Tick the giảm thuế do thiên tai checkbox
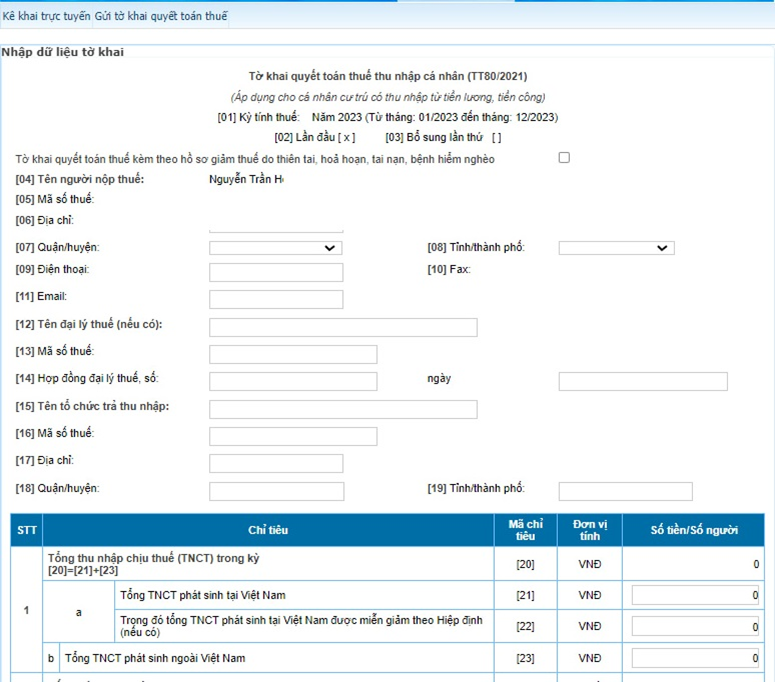Image resolution: width=775 pixels, height=682 pixels. pyautogui.click(x=564, y=158)
